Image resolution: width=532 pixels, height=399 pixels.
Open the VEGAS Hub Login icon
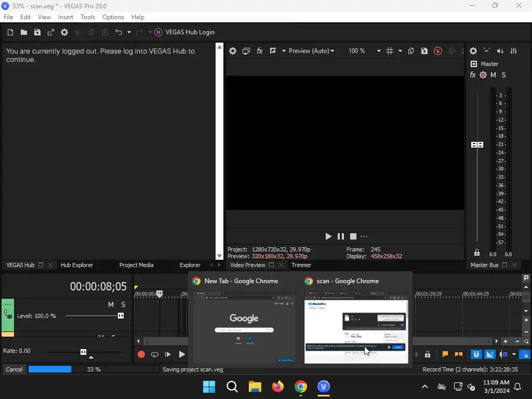click(158, 32)
